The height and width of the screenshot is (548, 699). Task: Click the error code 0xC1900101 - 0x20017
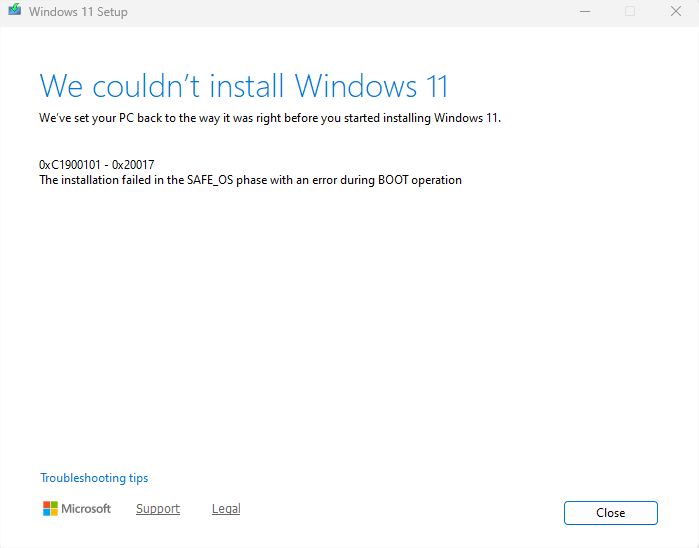click(97, 165)
